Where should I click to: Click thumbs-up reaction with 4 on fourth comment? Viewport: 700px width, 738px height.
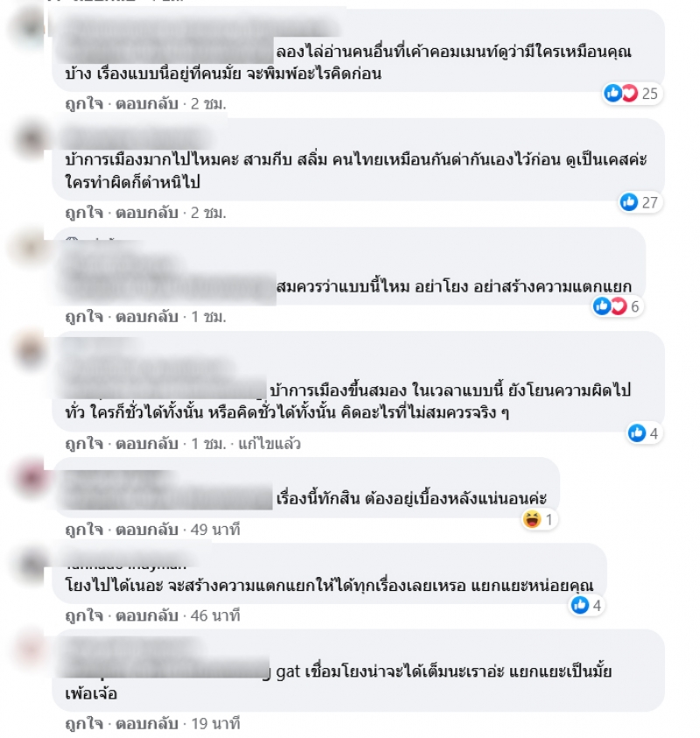pos(645,433)
